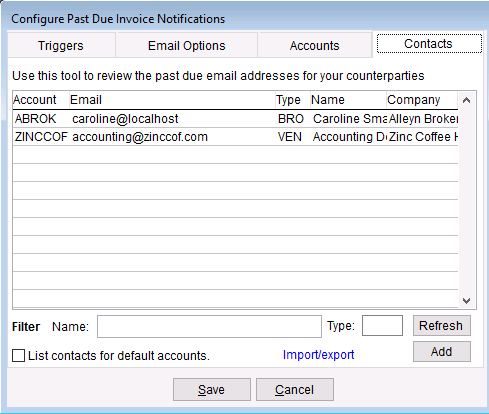The width and height of the screenshot is (489, 414).
Task: Click the Zinc Coffee company cell
Action: click(423, 137)
